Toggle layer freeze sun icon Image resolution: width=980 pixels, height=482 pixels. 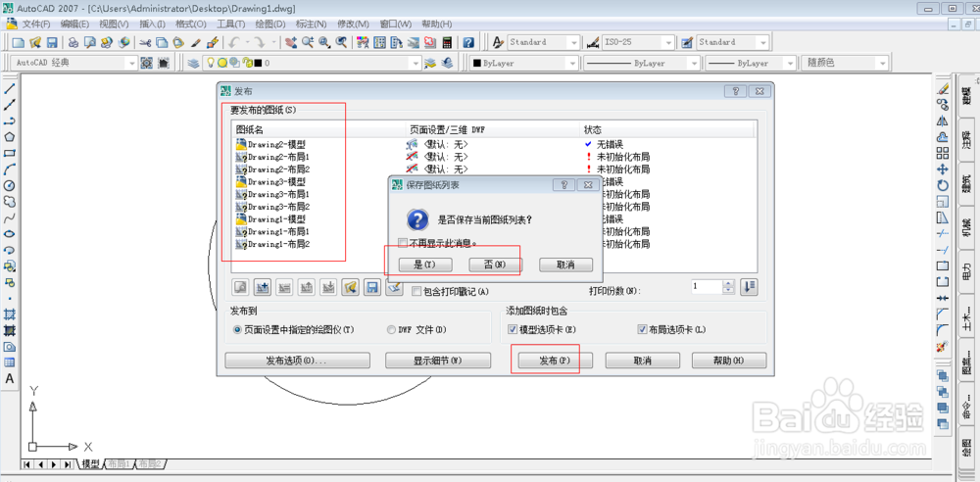(221, 63)
